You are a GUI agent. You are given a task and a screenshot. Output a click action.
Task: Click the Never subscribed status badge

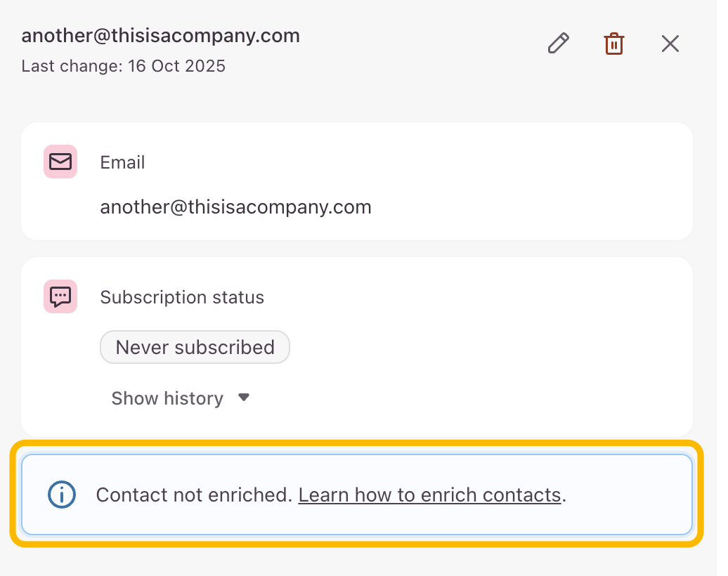click(x=195, y=347)
